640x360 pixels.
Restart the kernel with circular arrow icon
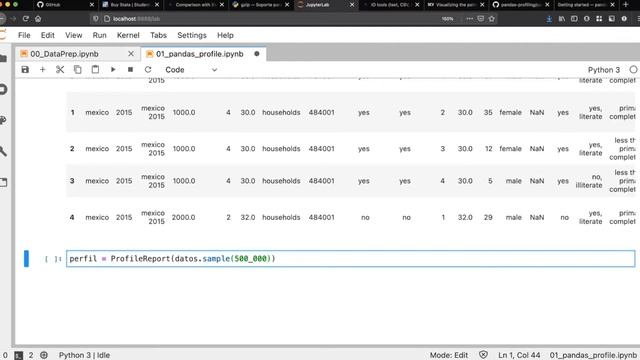pyautogui.click(x=148, y=70)
